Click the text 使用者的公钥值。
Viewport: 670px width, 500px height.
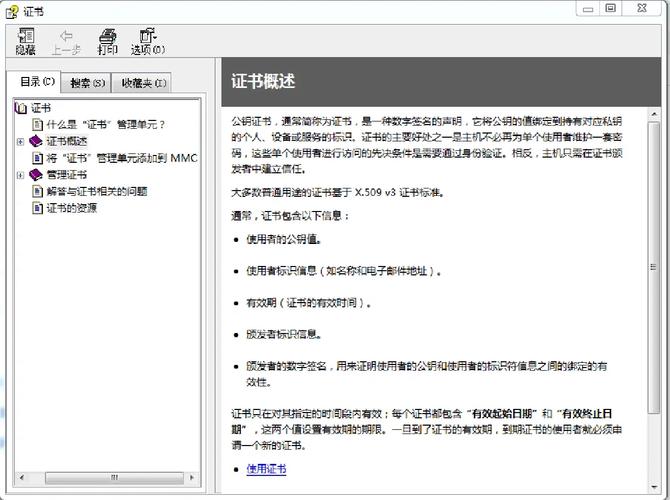tap(284, 239)
